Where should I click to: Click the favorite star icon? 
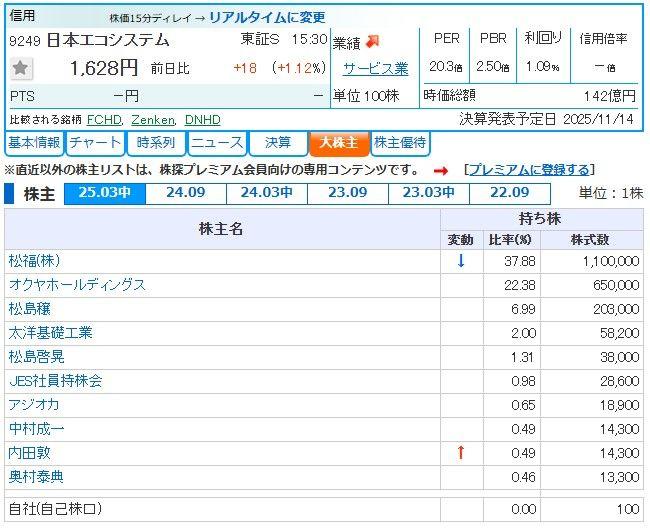[21, 68]
